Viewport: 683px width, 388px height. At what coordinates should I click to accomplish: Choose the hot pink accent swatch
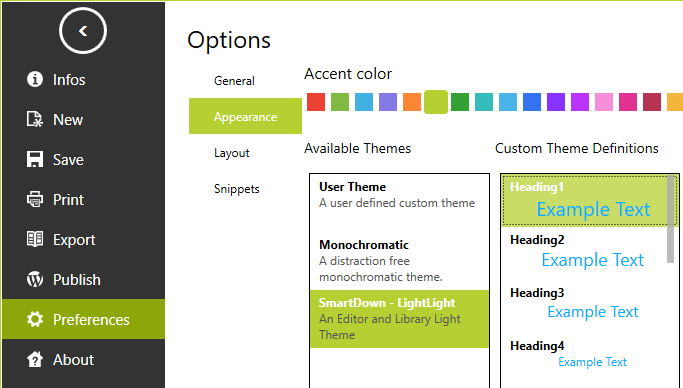pos(628,102)
